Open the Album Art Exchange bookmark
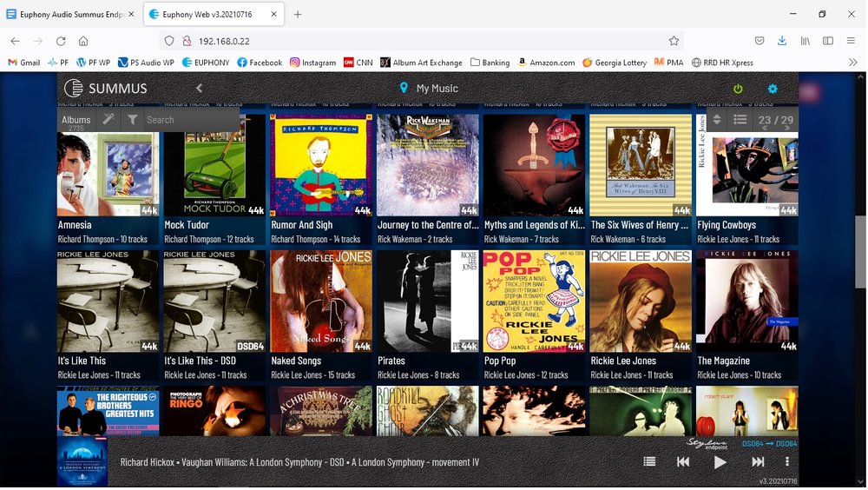The height and width of the screenshot is (490, 868). (421, 63)
